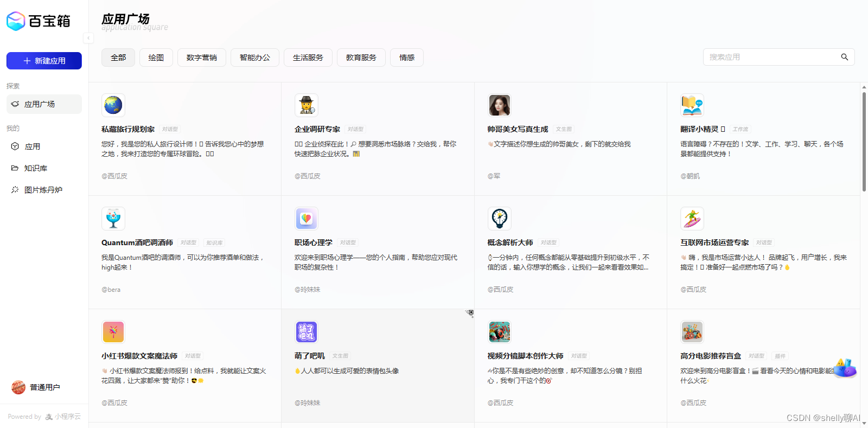The image size is (868, 428).
Task: Click author @朝凯 on 翻译小精灵 card
Action: [690, 176]
